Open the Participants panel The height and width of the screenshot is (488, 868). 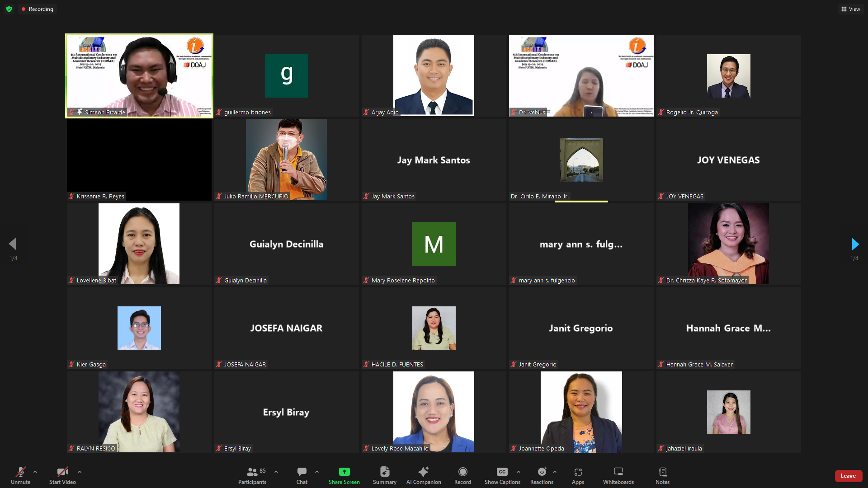coord(252,475)
